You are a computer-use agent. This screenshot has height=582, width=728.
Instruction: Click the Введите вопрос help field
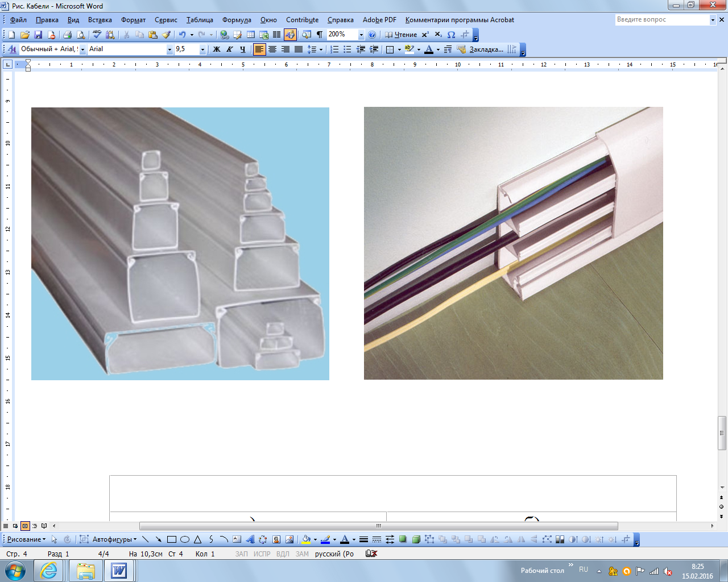pos(662,19)
